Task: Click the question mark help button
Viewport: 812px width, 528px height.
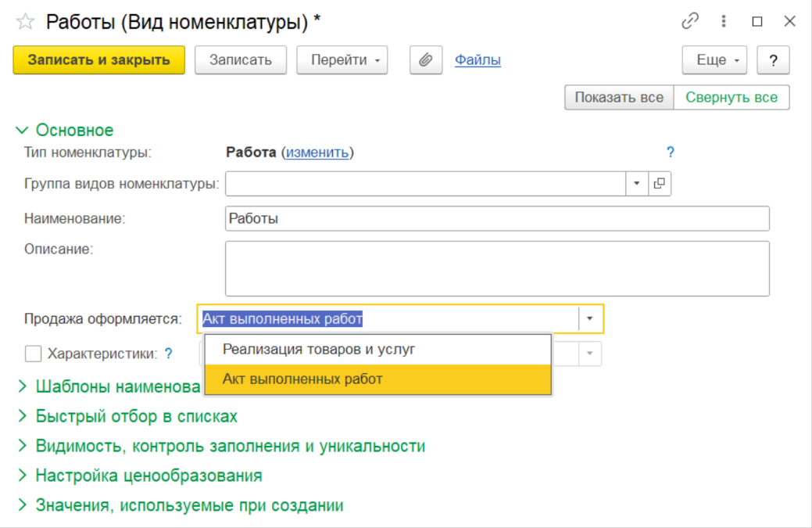Action: click(x=773, y=60)
